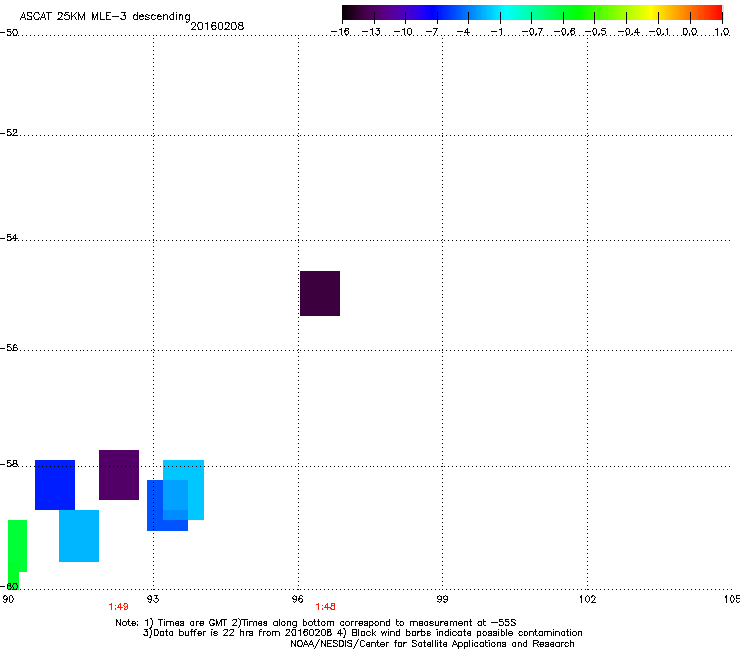
Task: Click the dark purple data cell near longitude 96
Action: point(320,293)
